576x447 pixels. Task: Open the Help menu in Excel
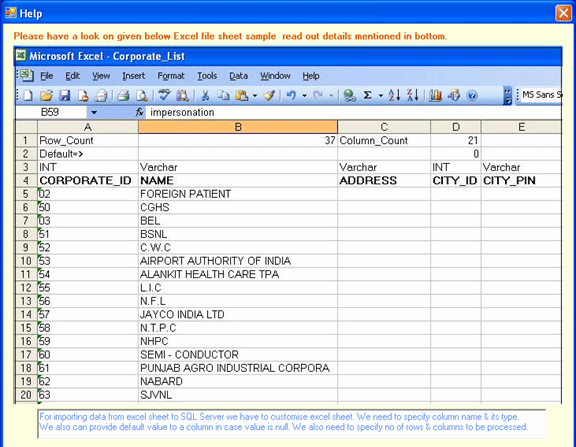click(x=311, y=76)
